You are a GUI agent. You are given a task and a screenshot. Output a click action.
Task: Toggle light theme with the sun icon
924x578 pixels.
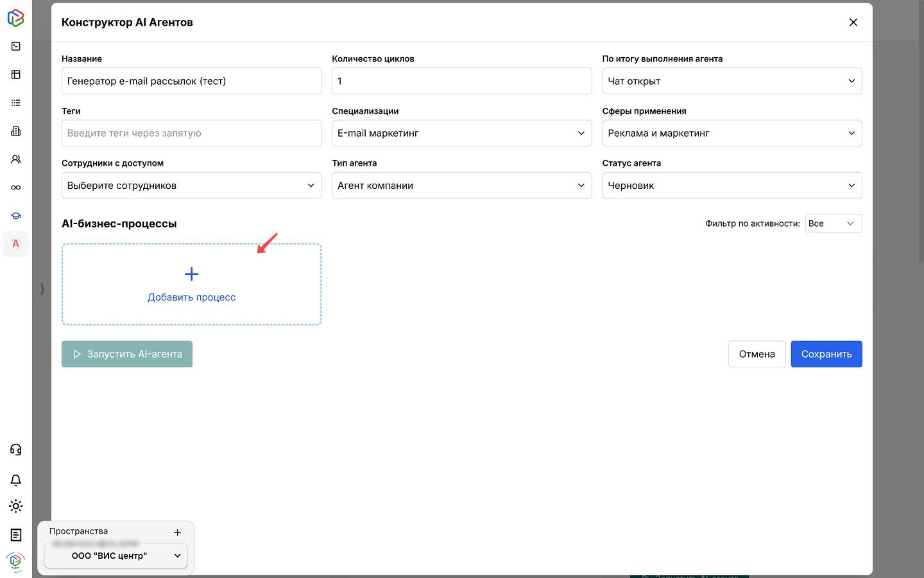[16, 506]
